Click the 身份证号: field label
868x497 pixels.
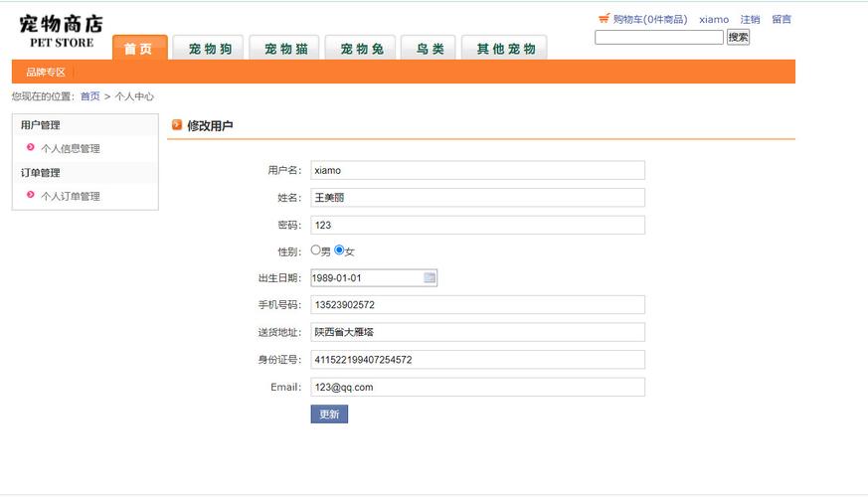pos(279,360)
